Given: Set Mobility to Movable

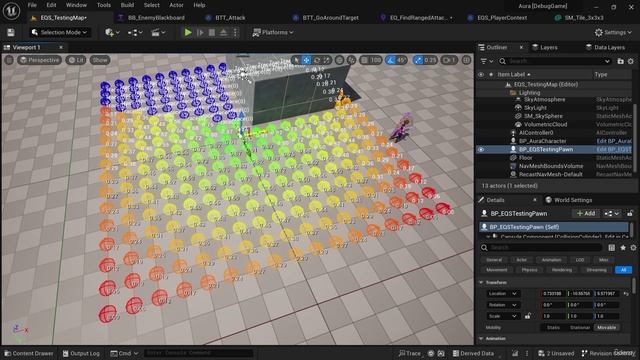Looking at the screenshot, I should [x=606, y=327].
